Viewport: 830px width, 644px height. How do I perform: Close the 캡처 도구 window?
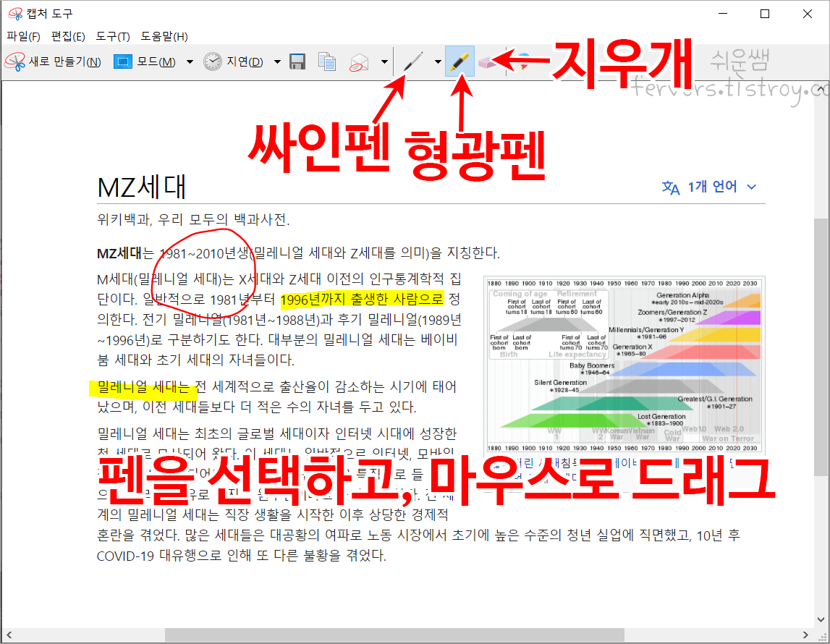pyautogui.click(x=808, y=14)
